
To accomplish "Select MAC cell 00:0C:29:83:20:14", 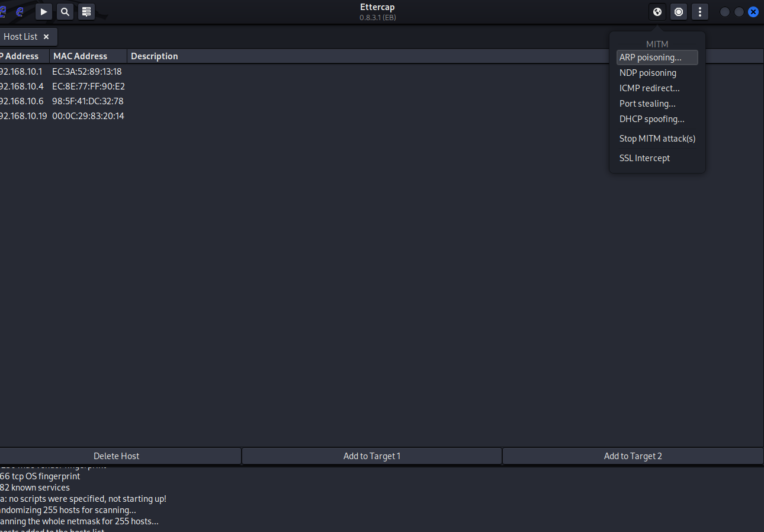I will click(88, 116).
